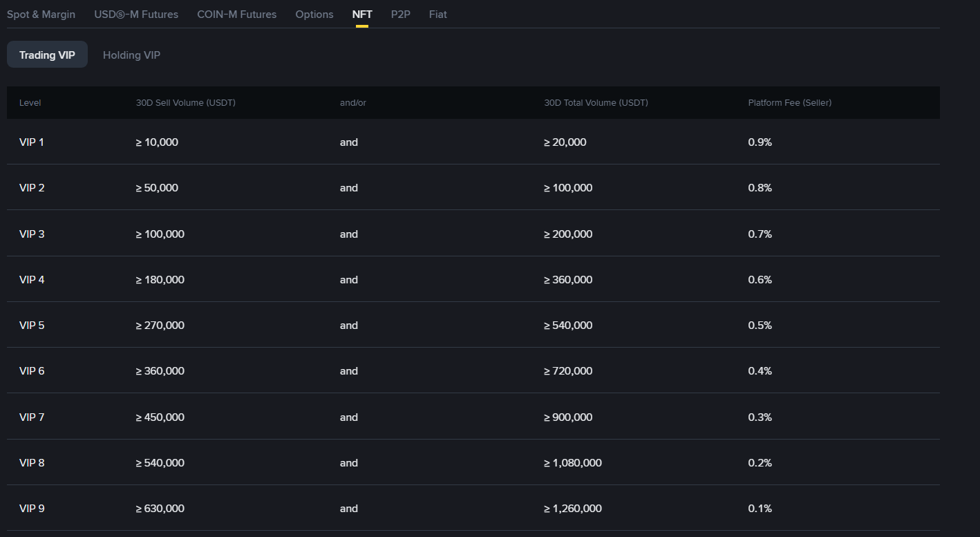Click the ≥ 360,000 sell volume in VIP 6 row
This screenshot has width=980, height=537.
160,370
